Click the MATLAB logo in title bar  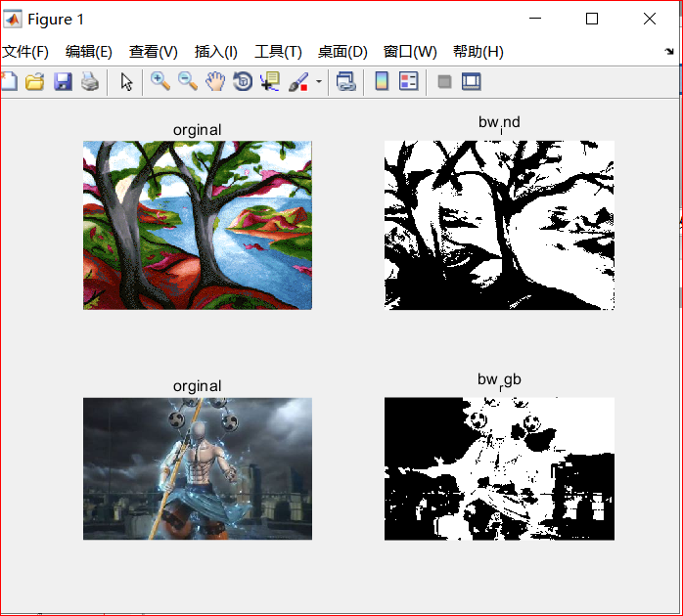12,20
